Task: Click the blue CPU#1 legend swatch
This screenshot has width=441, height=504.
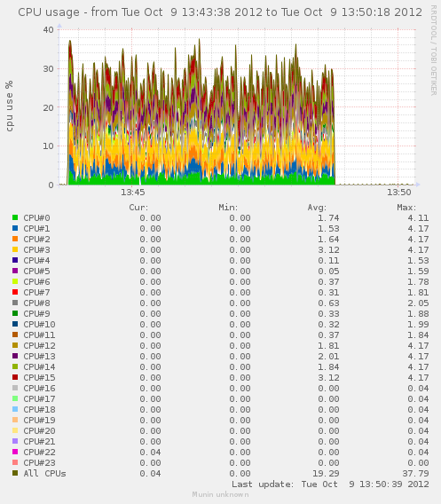Action: [x=15, y=228]
